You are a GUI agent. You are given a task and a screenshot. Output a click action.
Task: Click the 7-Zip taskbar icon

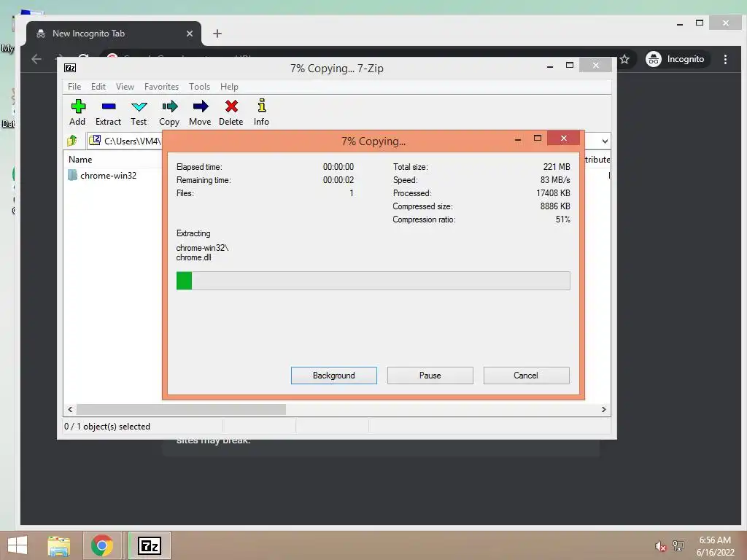[149, 545]
